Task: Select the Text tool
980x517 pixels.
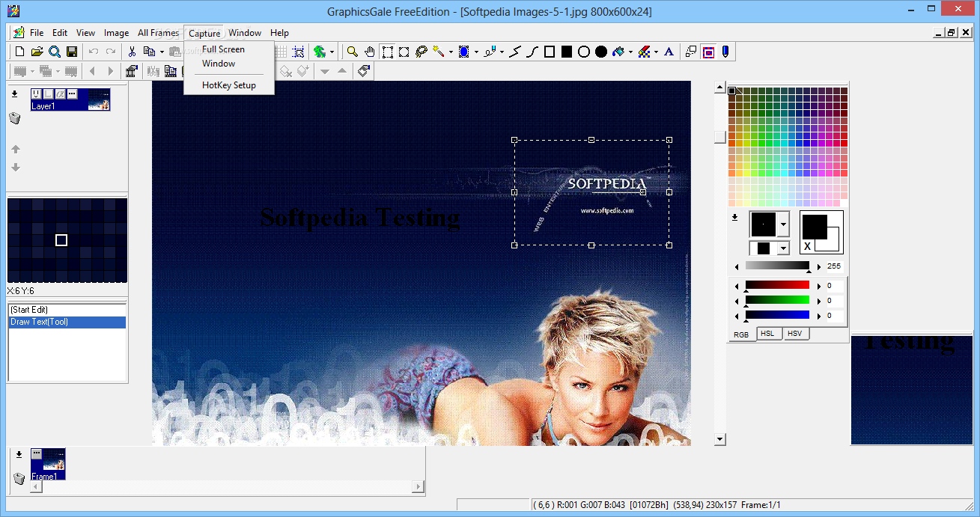Action: [x=669, y=52]
